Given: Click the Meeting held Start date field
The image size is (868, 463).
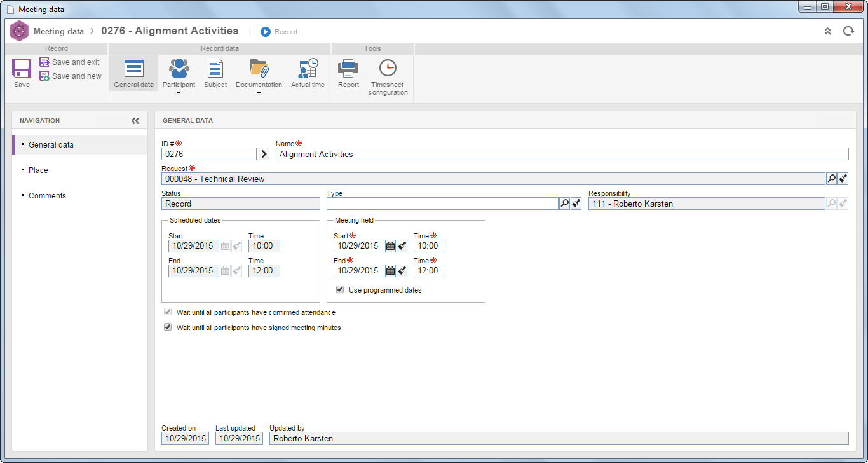Looking at the screenshot, I should [359, 246].
